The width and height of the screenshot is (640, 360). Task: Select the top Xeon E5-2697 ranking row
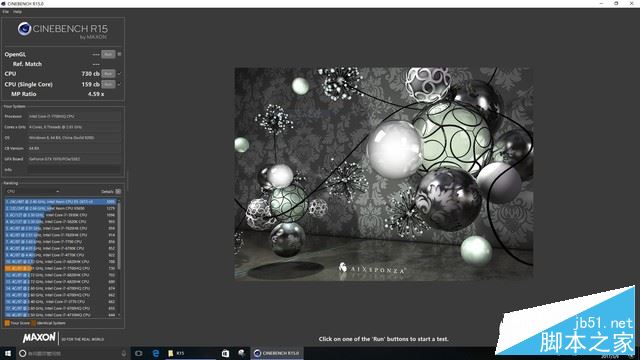(x=60, y=202)
